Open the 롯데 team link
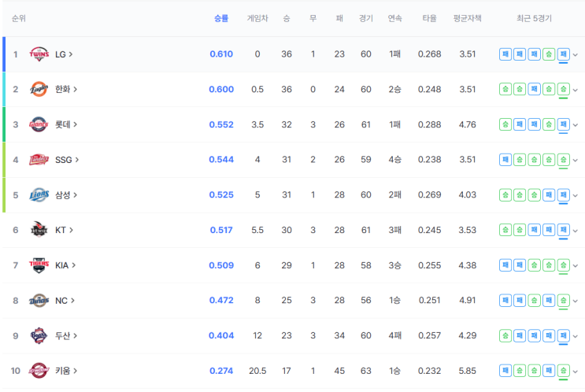Viewport: 585px width, 392px height. (x=66, y=124)
